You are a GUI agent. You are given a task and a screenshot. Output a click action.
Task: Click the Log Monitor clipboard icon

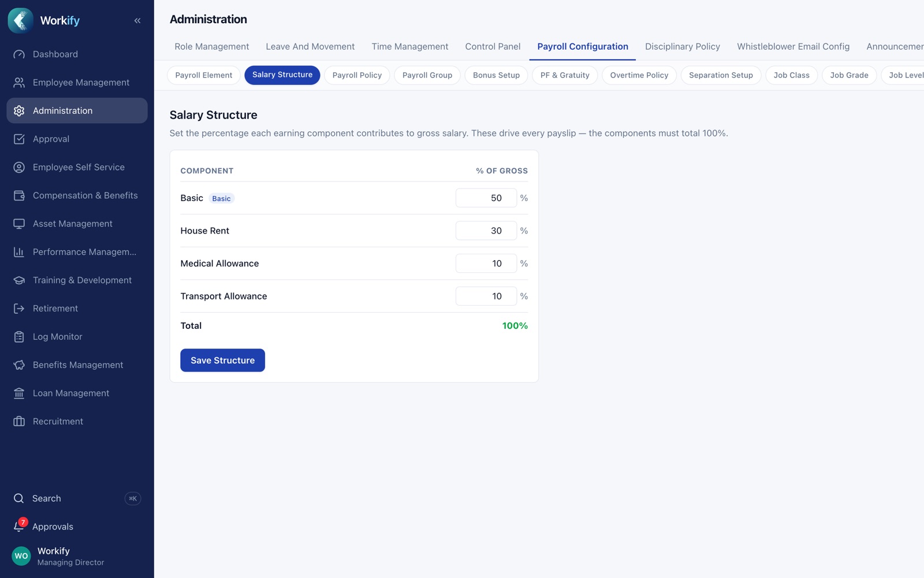click(x=19, y=337)
